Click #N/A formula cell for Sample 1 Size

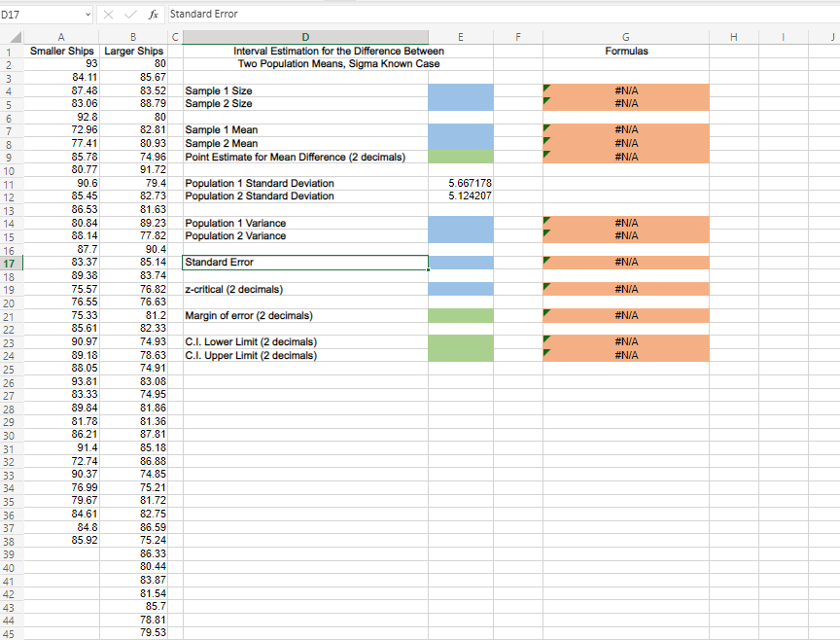pyautogui.click(x=626, y=90)
